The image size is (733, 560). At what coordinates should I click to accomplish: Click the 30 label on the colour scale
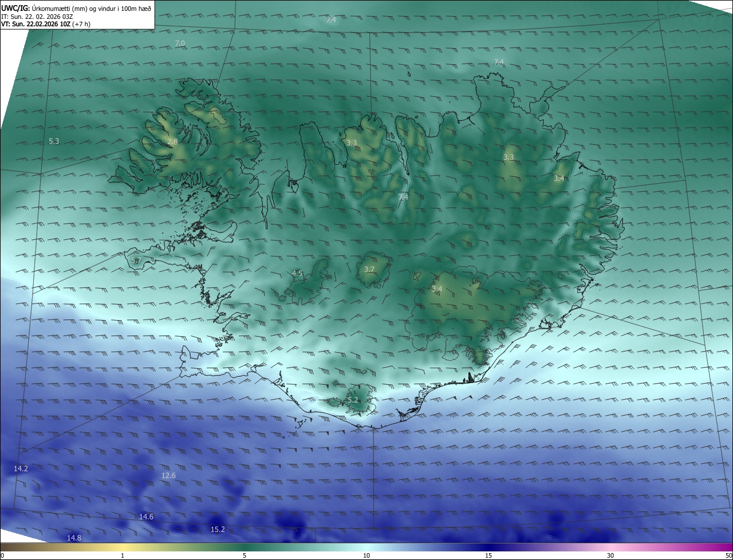(x=610, y=555)
